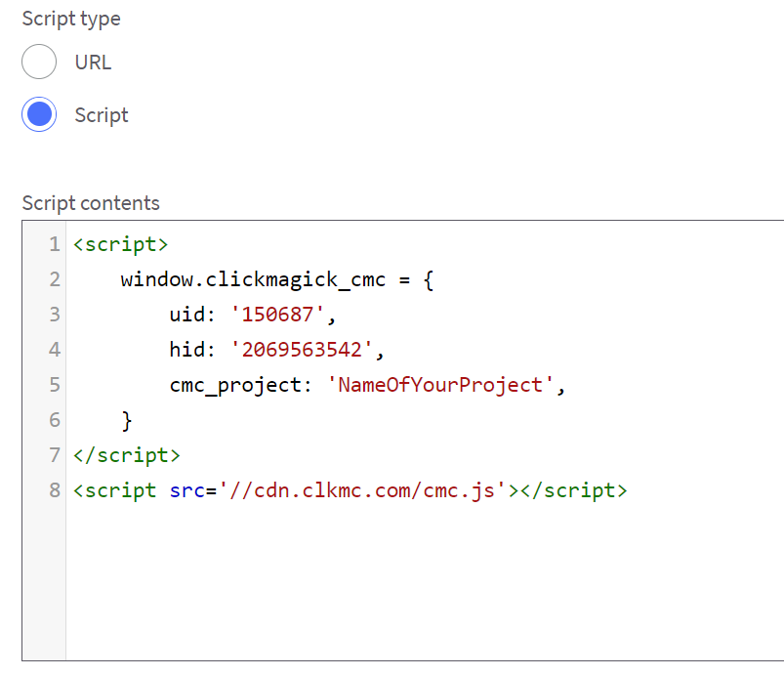Click empty area below the last code line
The height and width of the screenshot is (676, 784).
[391, 586]
